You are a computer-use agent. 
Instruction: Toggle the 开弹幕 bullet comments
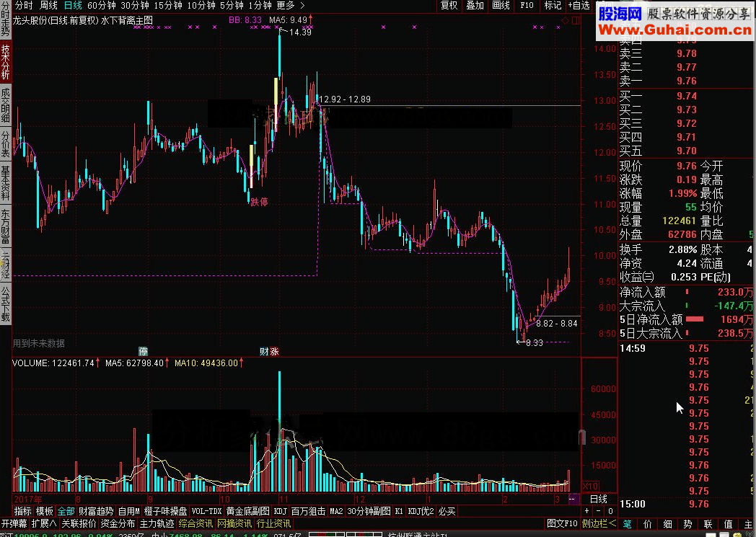click(x=14, y=523)
